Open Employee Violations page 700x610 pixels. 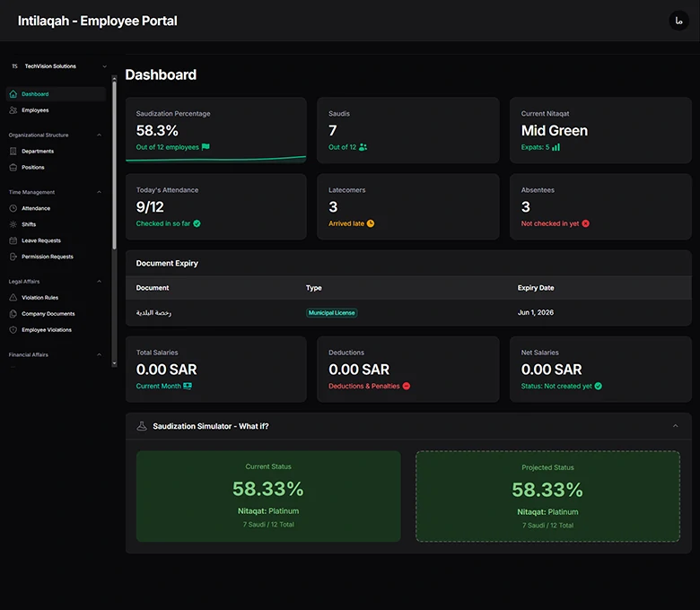[57, 329]
